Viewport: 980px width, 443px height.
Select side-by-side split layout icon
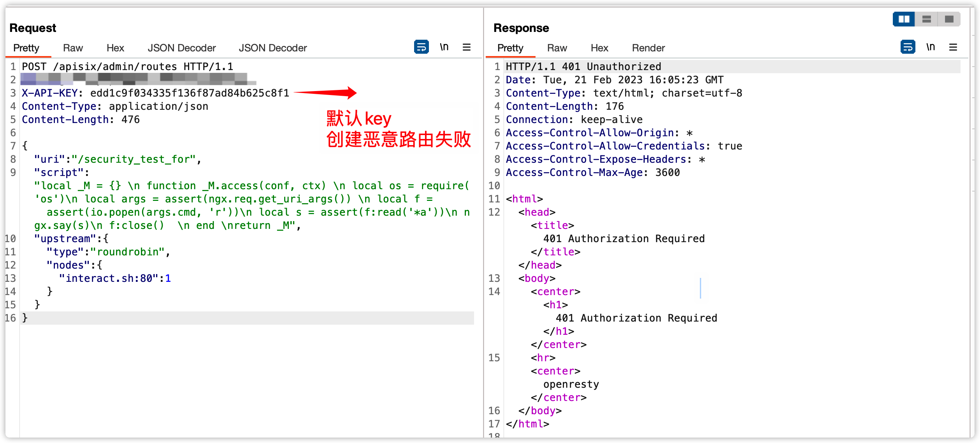point(904,19)
